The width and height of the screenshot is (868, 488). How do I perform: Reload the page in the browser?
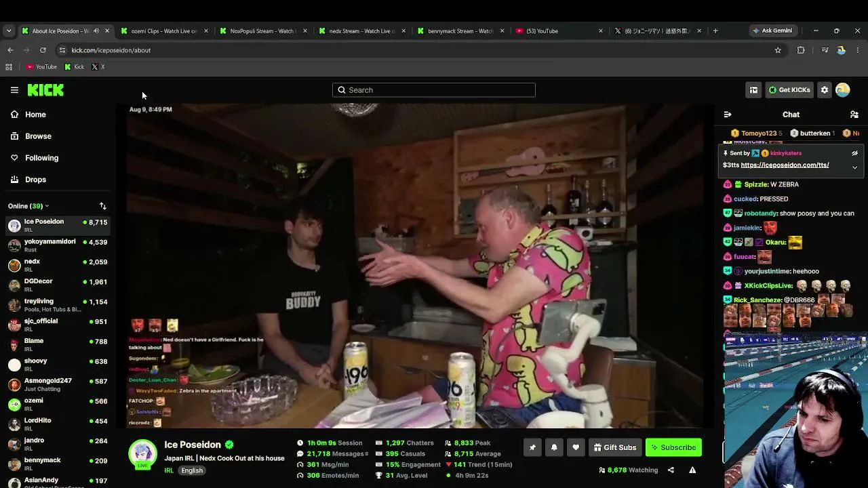43,50
